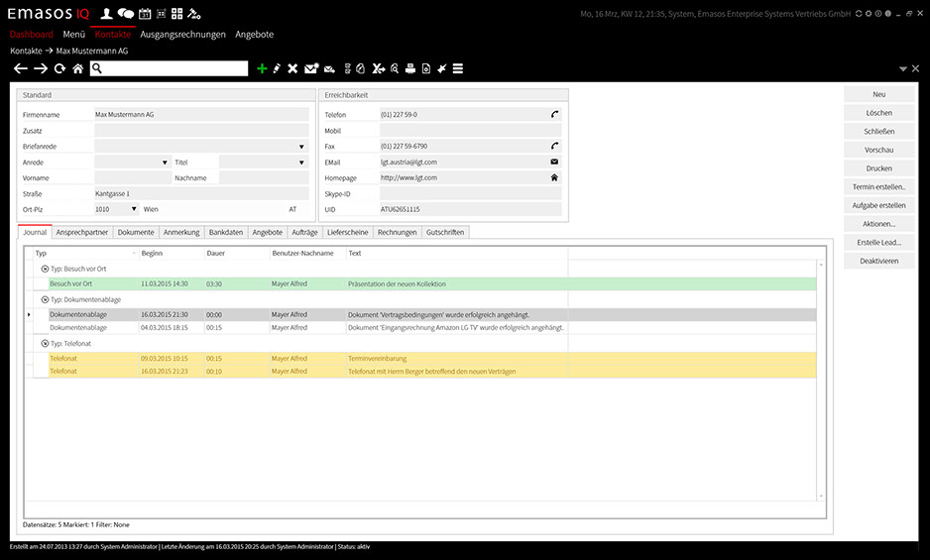This screenshot has width=930, height=560.
Task: Collapse the 'Typ: Besuch vor Ort' group
Action: pyautogui.click(x=44, y=269)
